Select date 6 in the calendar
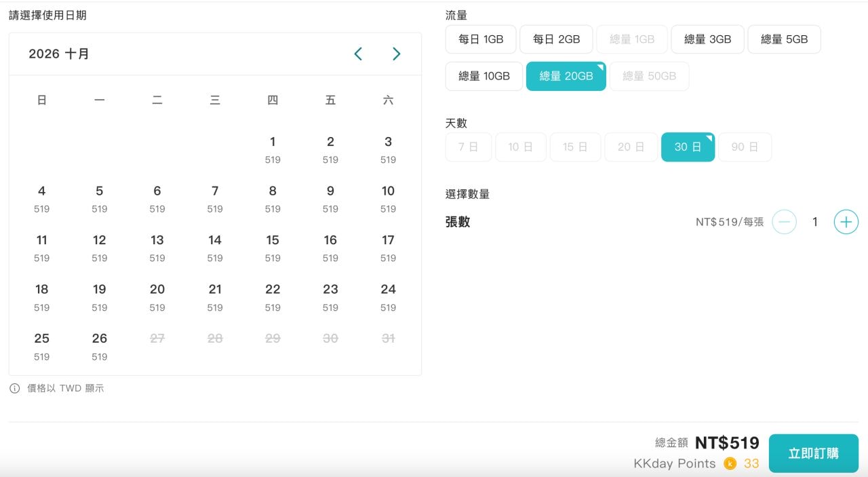 pos(157,199)
